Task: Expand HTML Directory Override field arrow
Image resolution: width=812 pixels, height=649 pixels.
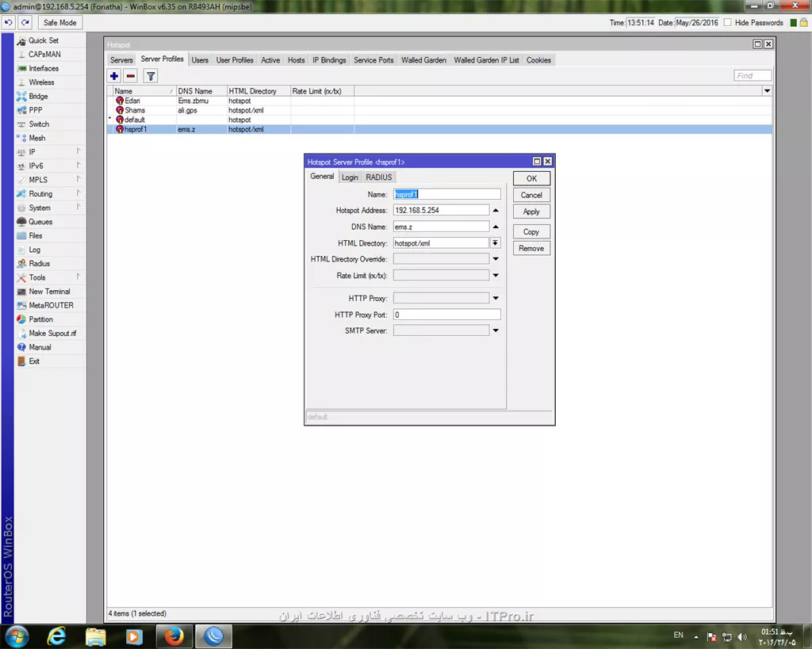Action: click(496, 259)
